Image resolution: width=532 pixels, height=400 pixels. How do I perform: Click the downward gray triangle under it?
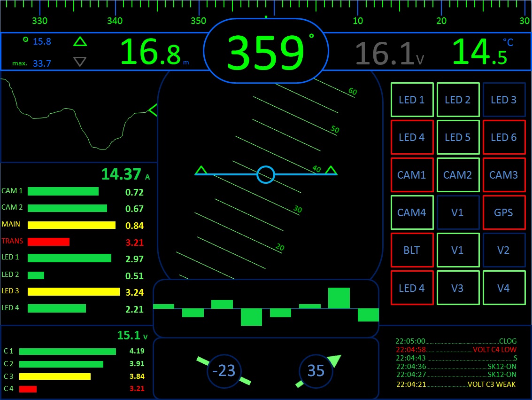click(x=80, y=61)
